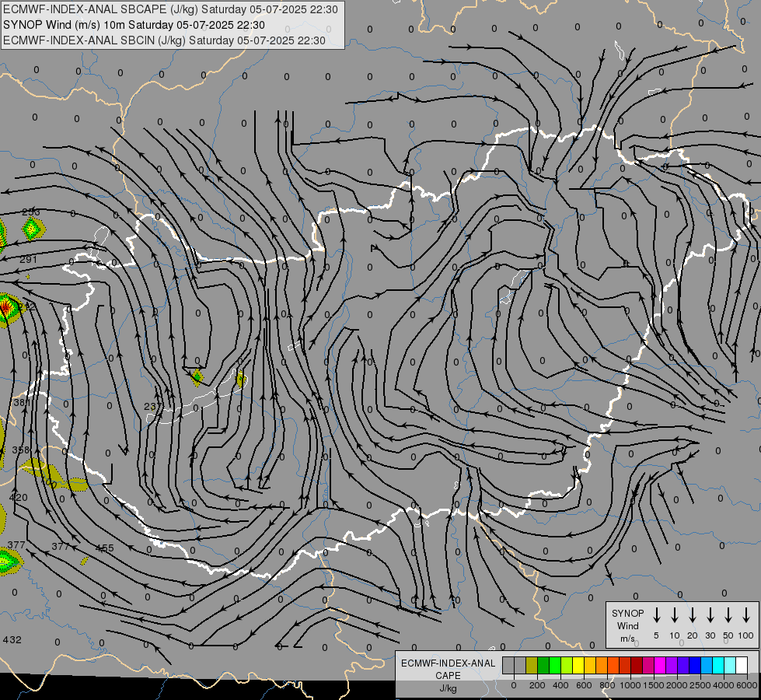Image resolution: width=761 pixels, height=700 pixels.
Task: Click the 237 CAPE value near the lake
Action: coord(153,406)
